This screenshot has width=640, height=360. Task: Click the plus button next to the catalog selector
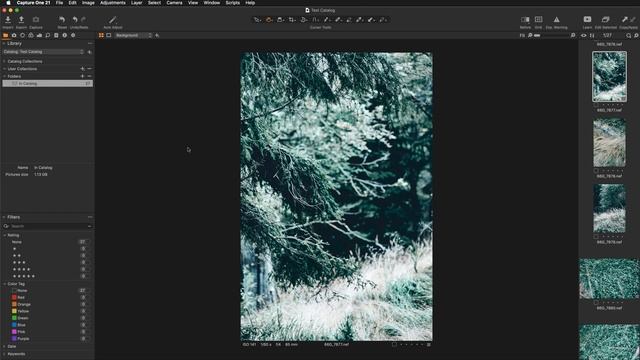point(89,52)
